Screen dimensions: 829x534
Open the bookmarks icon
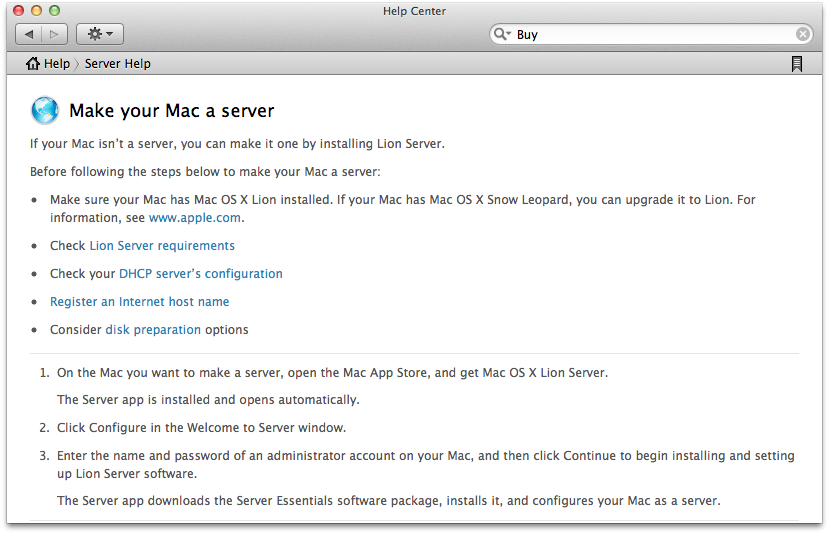[797, 64]
